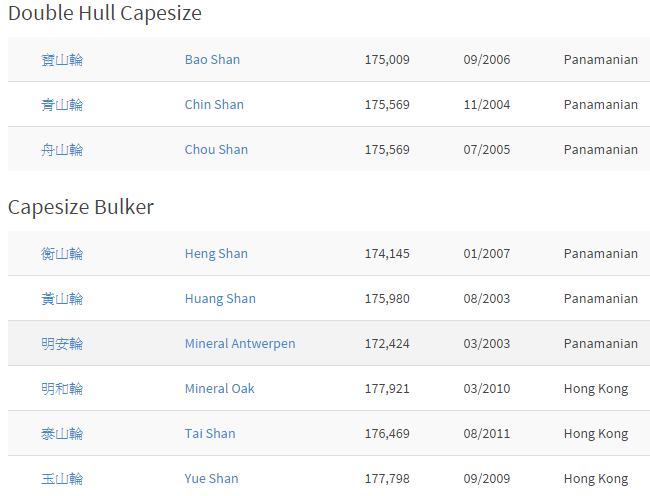Click the Chinese name 黃山輪 link
The image size is (650, 496).
coord(62,299)
